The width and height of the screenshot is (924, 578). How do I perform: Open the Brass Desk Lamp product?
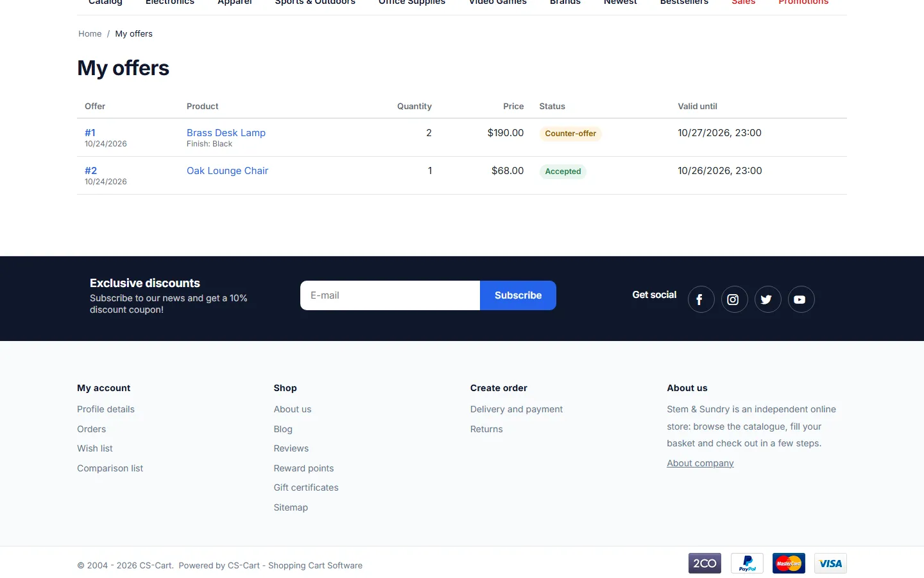pos(226,133)
